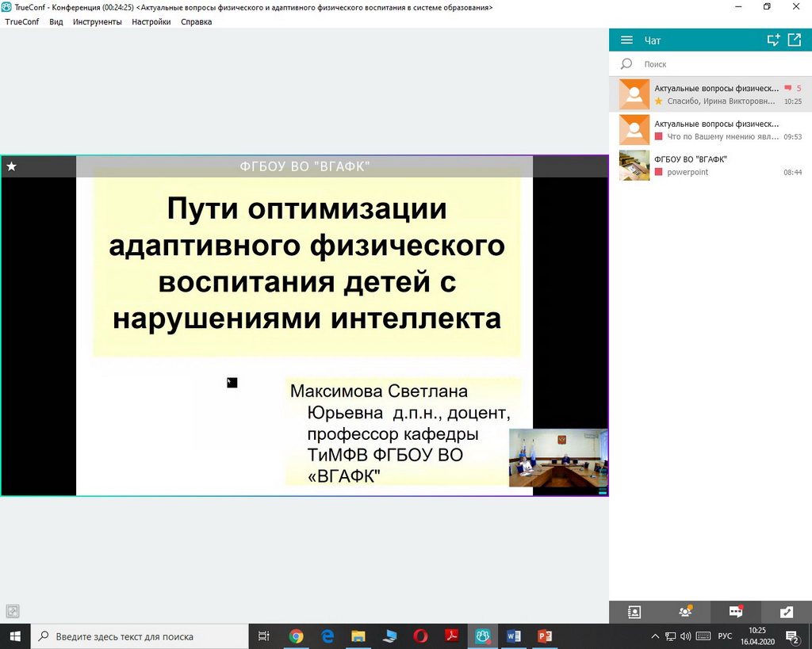Start a new chat with plus icon

coord(773,40)
